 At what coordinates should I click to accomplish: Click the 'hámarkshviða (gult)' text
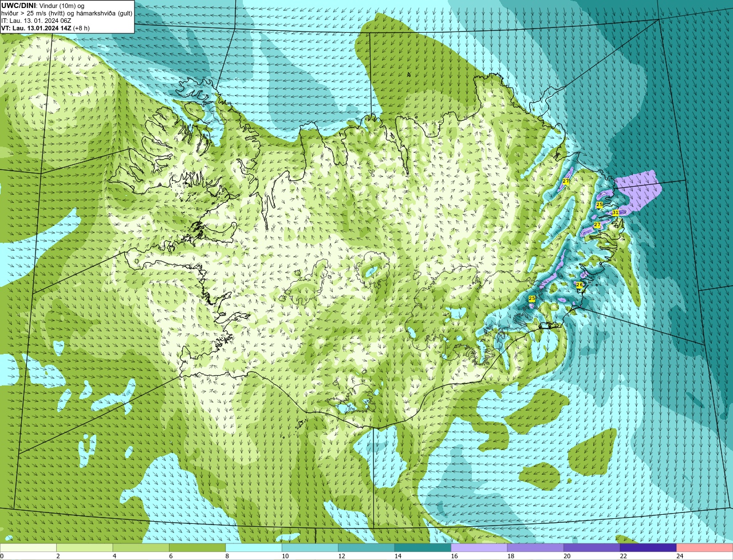[105, 13]
